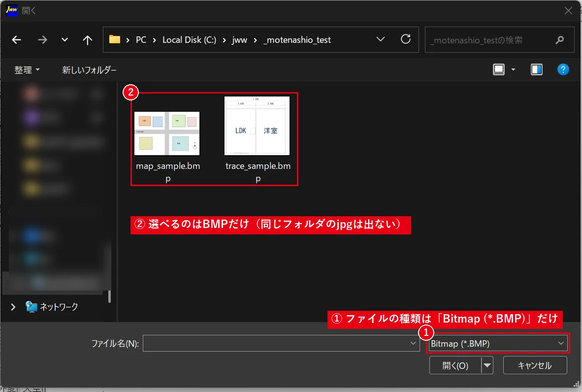The width and height of the screenshot is (582, 392).
Task: Open the 開く button split arrow
Action: point(487,365)
